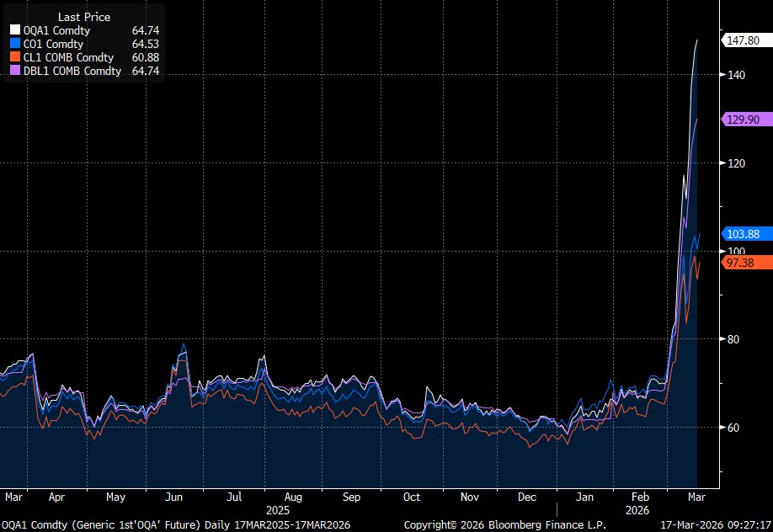Click the orange CL1 COMB Comdty marker
This screenshot has width=773, height=532.
14,57
